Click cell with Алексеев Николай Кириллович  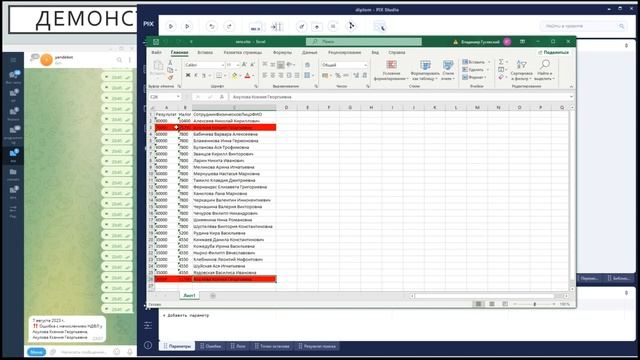click(234, 121)
